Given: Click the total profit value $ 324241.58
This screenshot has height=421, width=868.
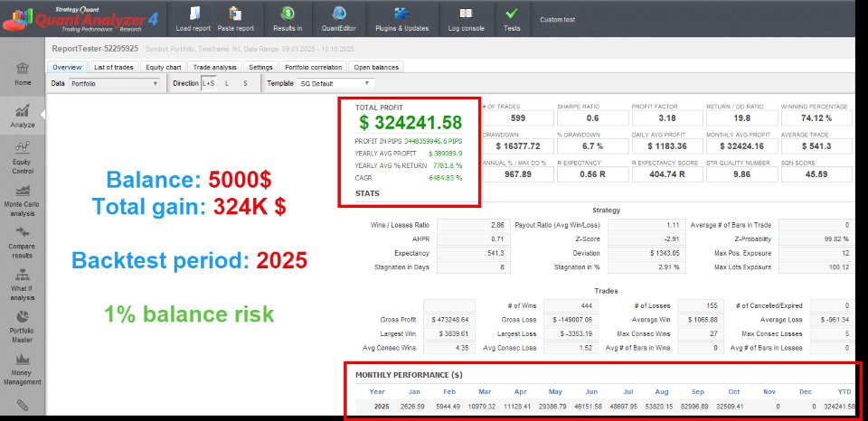Looking at the screenshot, I should click(410, 122).
